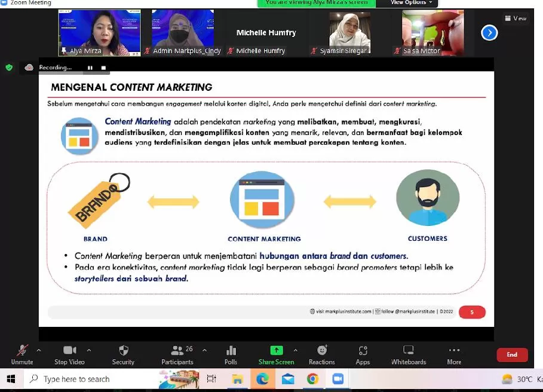Viewport: 543px width, 392px height.
Task: Open the Polls icon
Action: click(231, 354)
